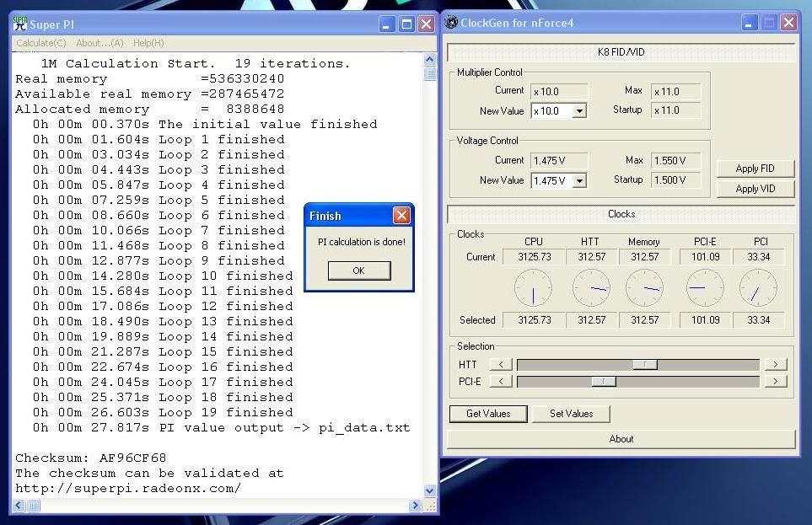Click the Selected HTT clock value 312.57
The width and height of the screenshot is (812, 525).
coord(591,320)
